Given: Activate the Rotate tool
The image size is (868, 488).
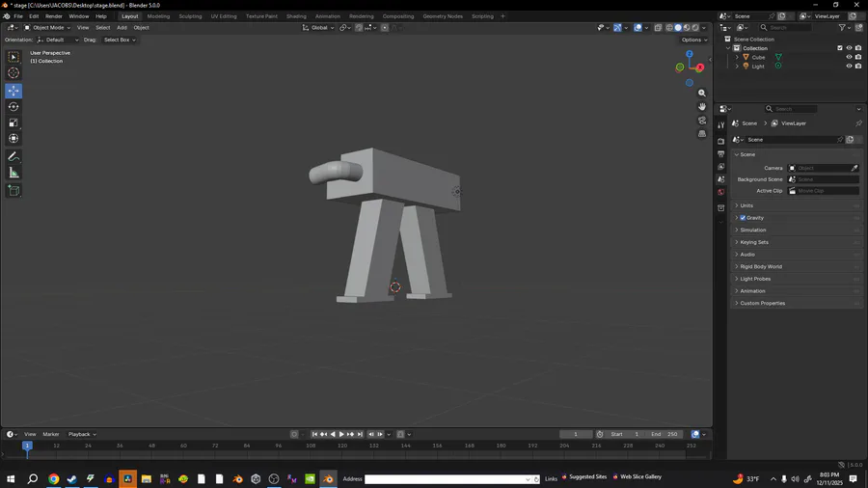Looking at the screenshot, I should coord(14,107).
